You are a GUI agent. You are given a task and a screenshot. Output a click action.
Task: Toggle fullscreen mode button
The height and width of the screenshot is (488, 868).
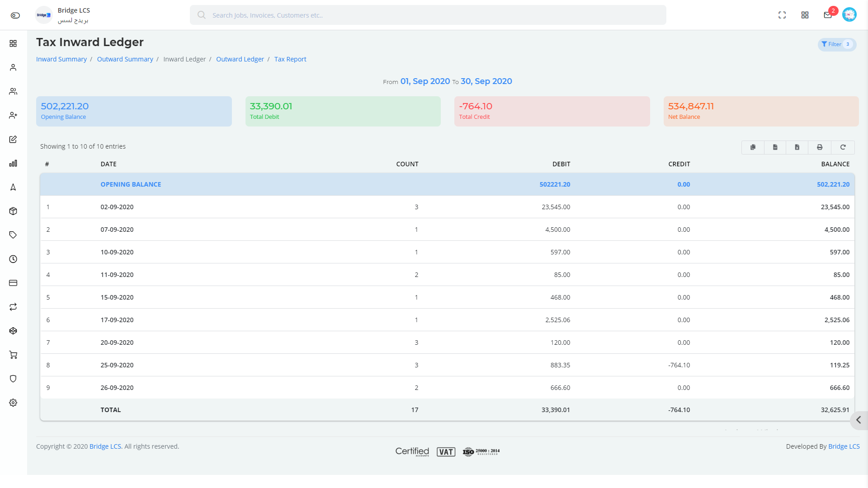click(x=782, y=15)
